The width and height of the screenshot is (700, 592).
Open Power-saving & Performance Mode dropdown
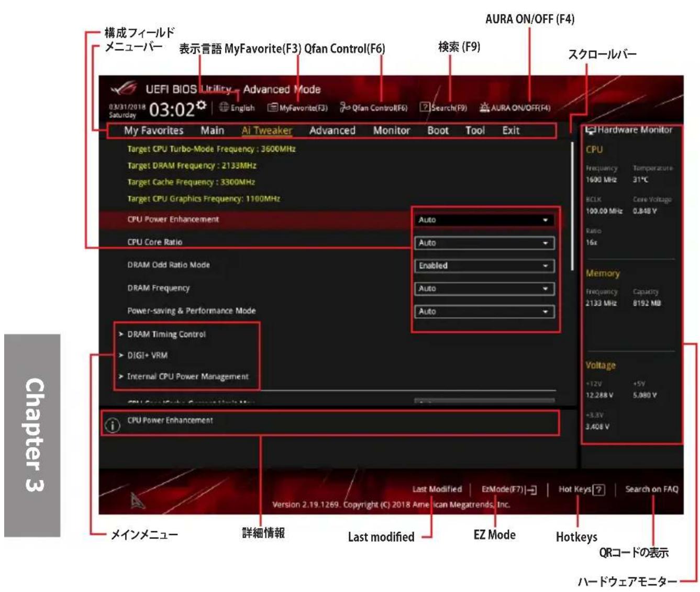click(484, 311)
